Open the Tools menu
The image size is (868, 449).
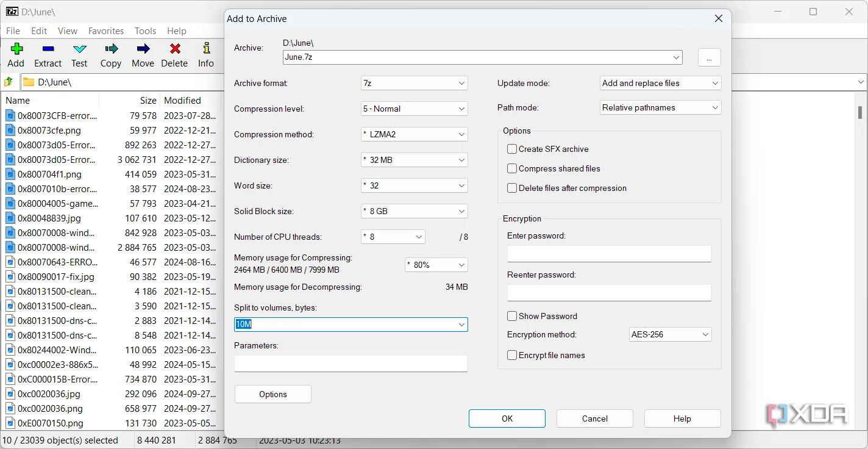145,31
